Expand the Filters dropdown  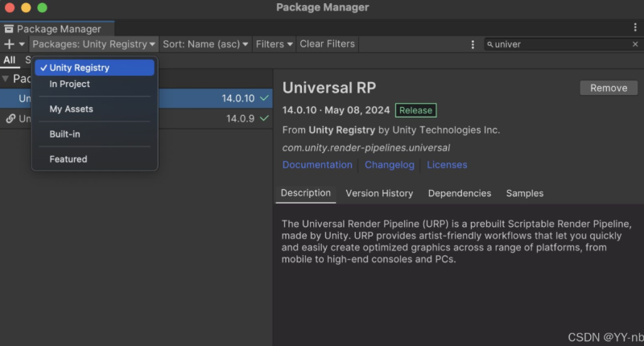[x=274, y=44]
